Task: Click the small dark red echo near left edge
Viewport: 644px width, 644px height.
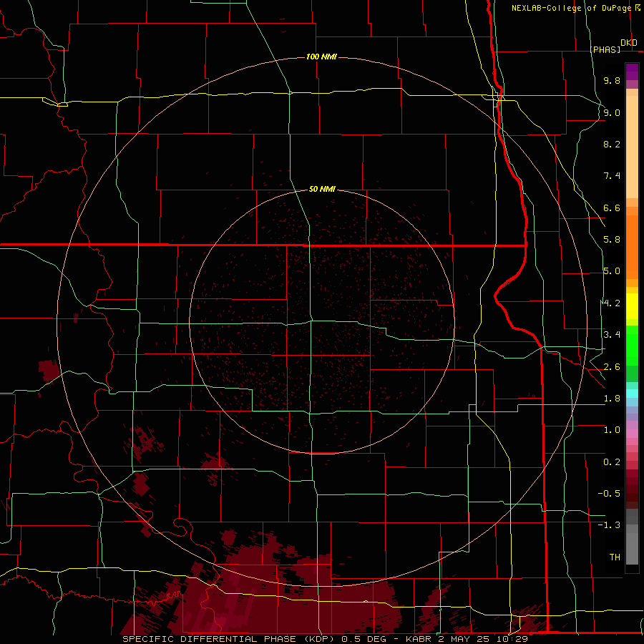Action: [49, 370]
